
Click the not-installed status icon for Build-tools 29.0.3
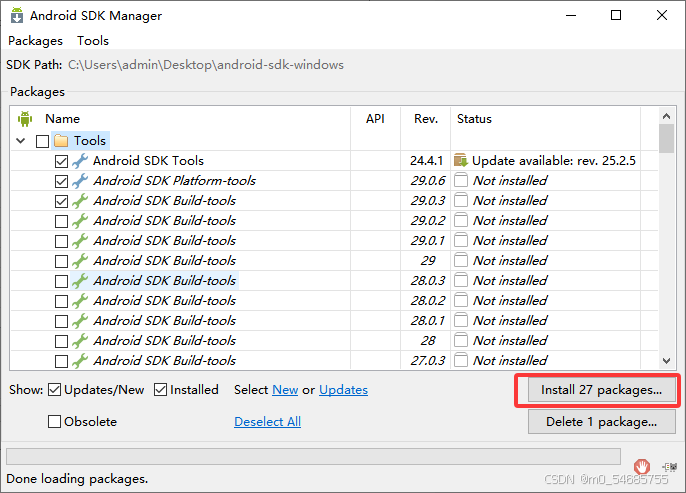tap(461, 200)
